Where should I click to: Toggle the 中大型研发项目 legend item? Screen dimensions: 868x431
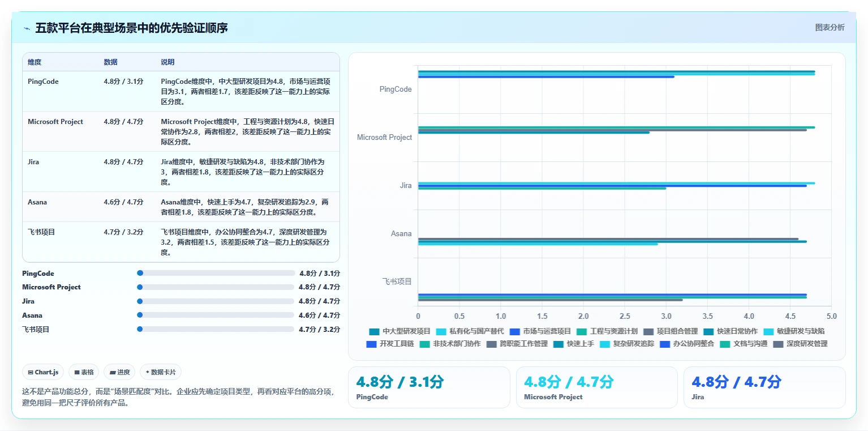(x=399, y=331)
